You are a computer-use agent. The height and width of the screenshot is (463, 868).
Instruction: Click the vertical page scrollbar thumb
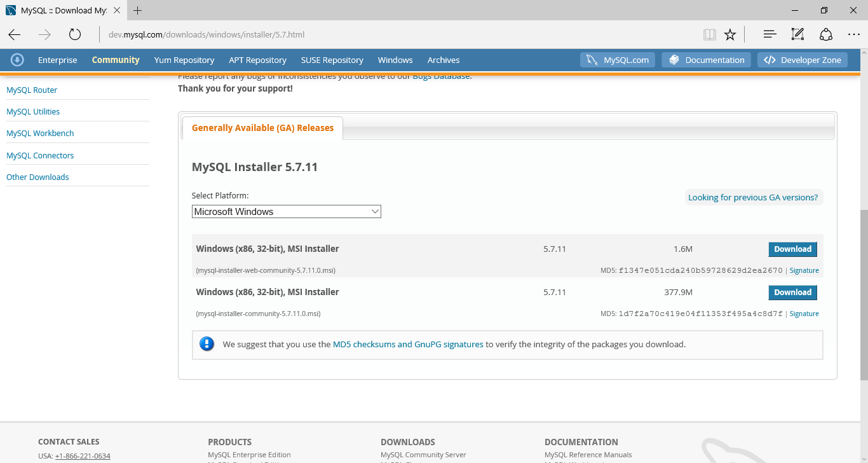coord(864,294)
